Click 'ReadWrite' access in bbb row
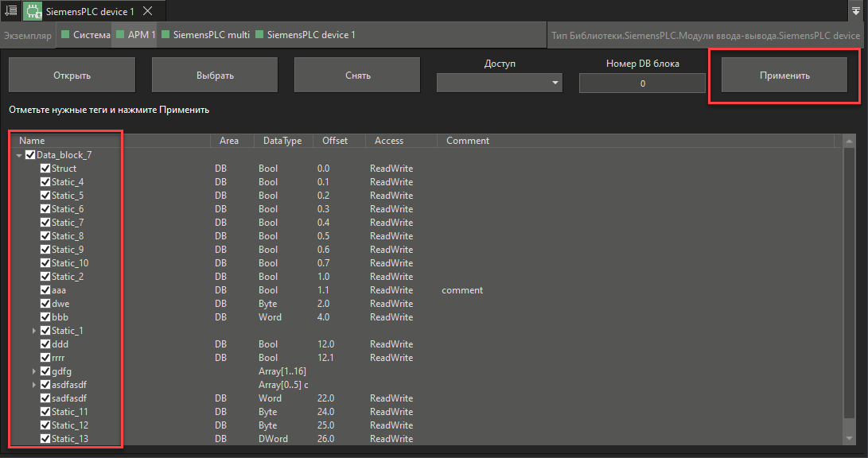This screenshot has width=868, height=458. (x=391, y=317)
